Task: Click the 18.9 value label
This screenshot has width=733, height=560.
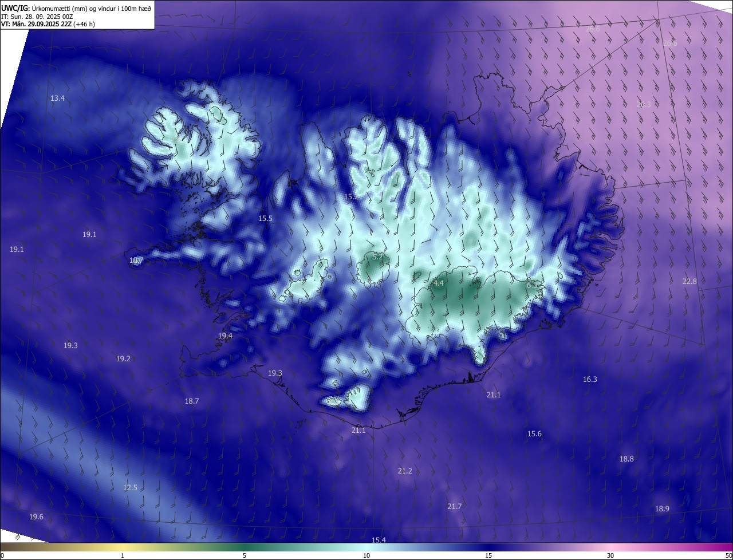Action: (662, 508)
